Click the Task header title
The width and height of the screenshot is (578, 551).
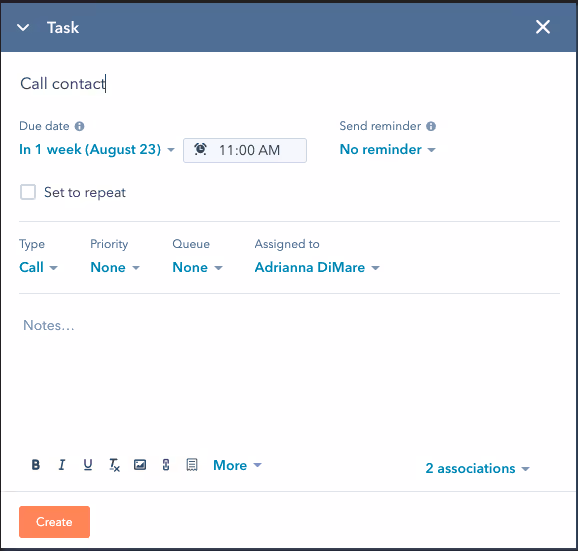(x=63, y=28)
